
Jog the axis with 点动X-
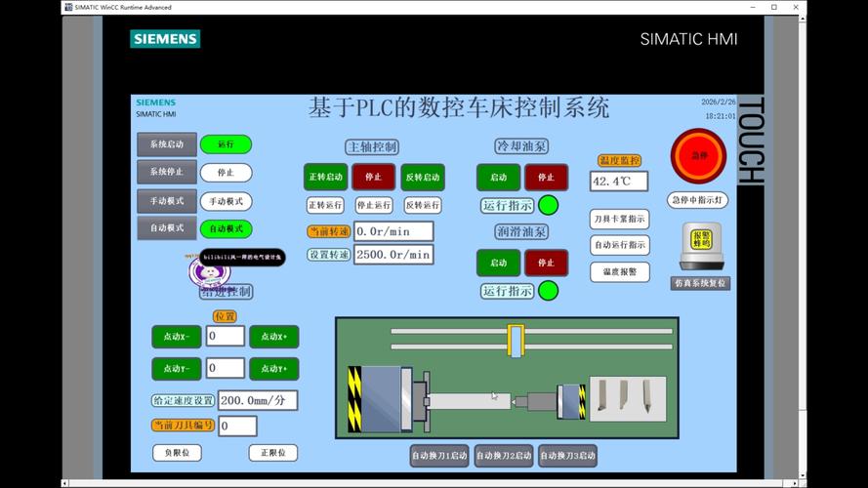point(177,337)
